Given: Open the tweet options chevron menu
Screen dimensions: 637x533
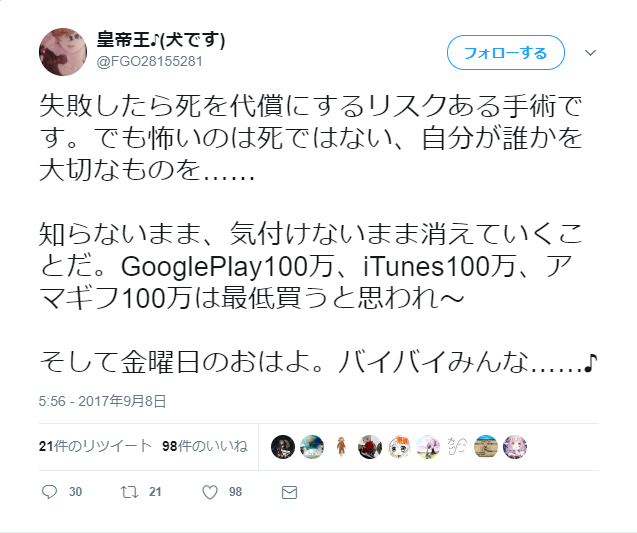Looking at the screenshot, I should (x=590, y=52).
